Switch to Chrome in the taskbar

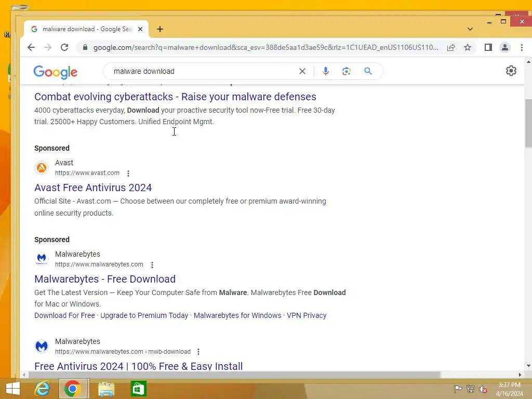72,389
